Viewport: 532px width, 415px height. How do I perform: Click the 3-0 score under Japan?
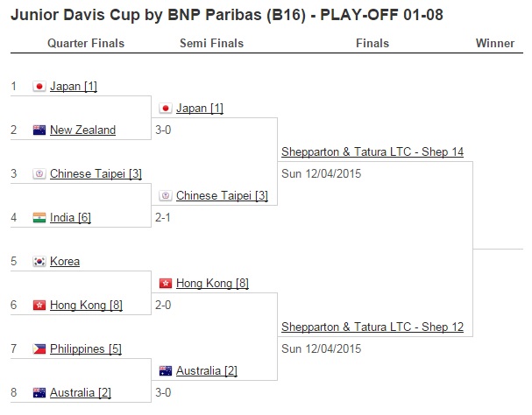click(x=163, y=130)
